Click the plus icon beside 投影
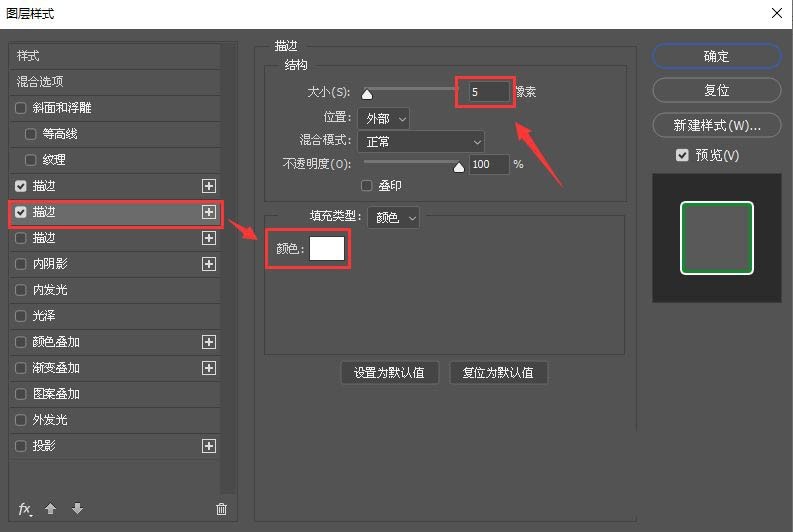The width and height of the screenshot is (793, 532). pyautogui.click(x=209, y=446)
